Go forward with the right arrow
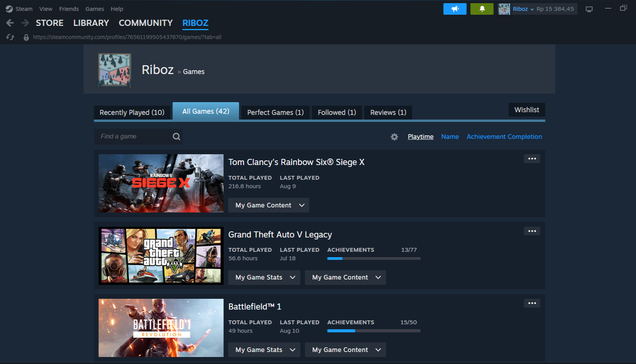The image size is (636, 364). click(x=25, y=23)
